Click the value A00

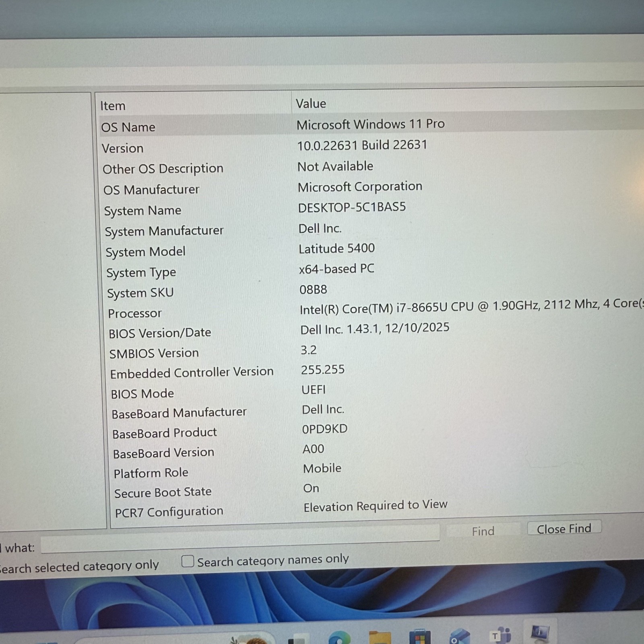coord(313,449)
